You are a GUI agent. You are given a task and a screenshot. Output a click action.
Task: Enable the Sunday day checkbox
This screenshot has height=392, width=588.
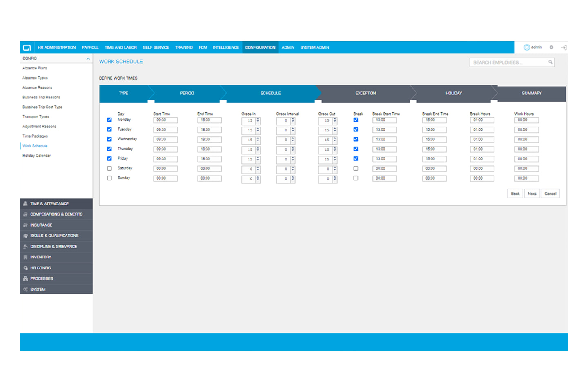click(109, 178)
